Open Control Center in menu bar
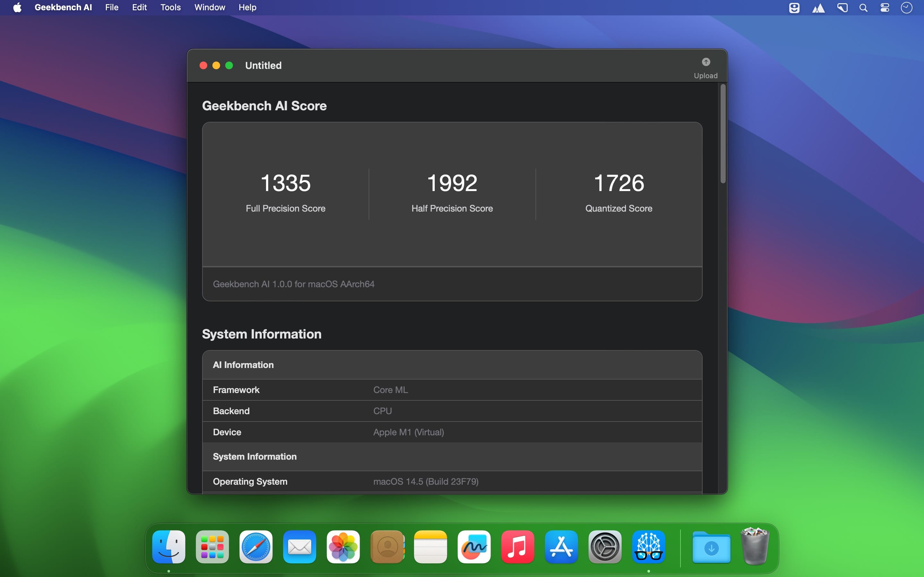This screenshot has width=924, height=577. pyautogui.click(x=885, y=8)
